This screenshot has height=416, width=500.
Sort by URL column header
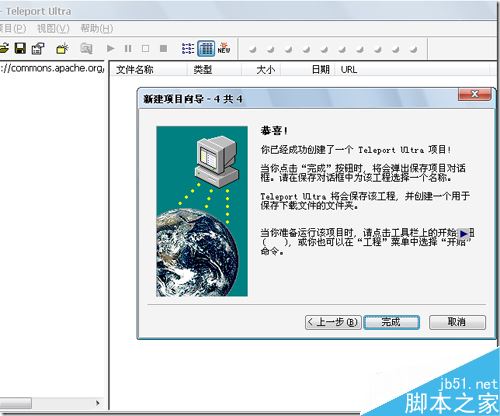pyautogui.click(x=413, y=70)
